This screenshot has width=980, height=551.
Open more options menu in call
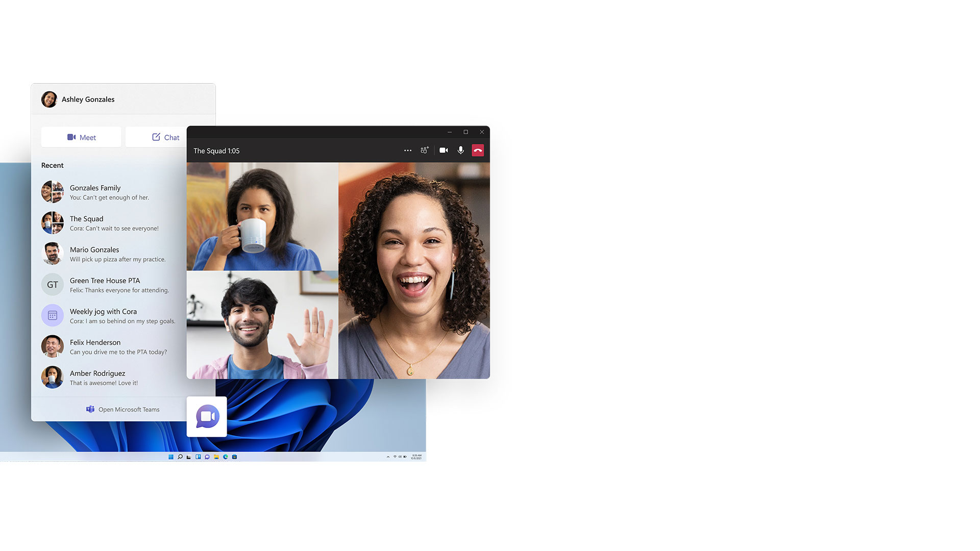(x=407, y=150)
